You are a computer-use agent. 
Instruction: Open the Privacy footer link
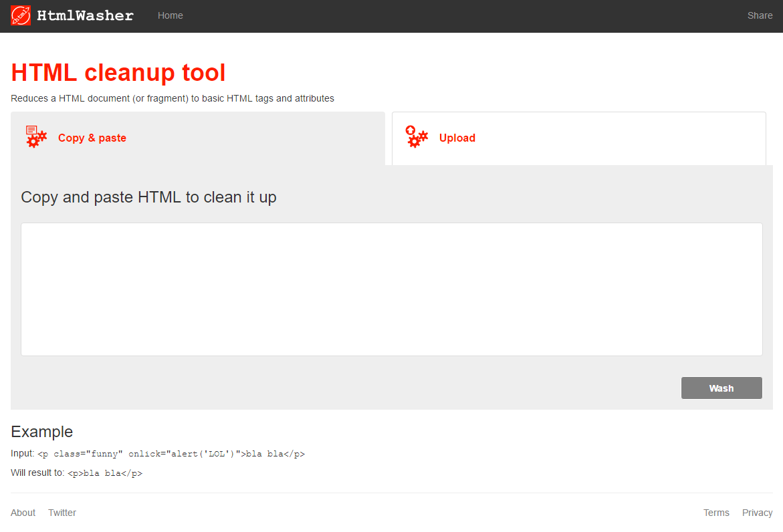click(757, 513)
